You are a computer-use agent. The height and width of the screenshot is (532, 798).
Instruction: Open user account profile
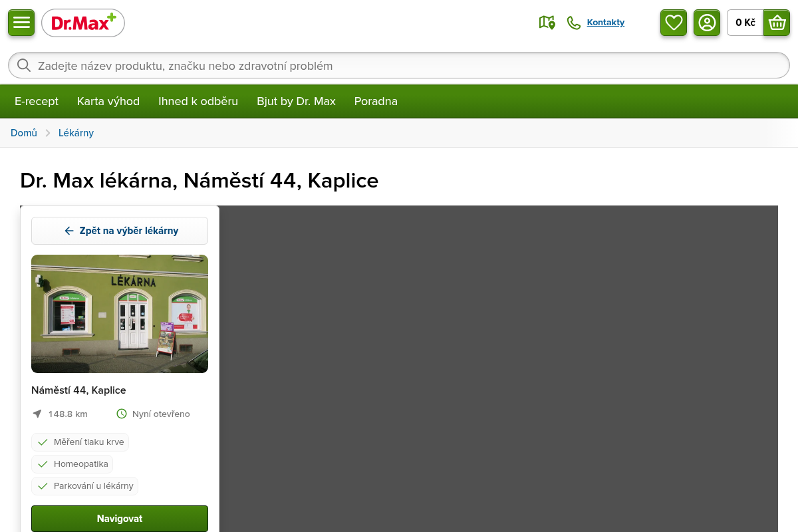[707, 23]
